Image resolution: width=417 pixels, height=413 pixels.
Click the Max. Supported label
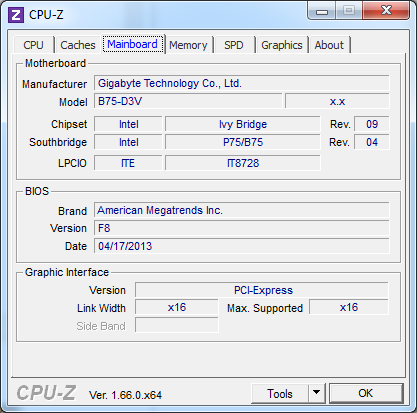[265, 308]
